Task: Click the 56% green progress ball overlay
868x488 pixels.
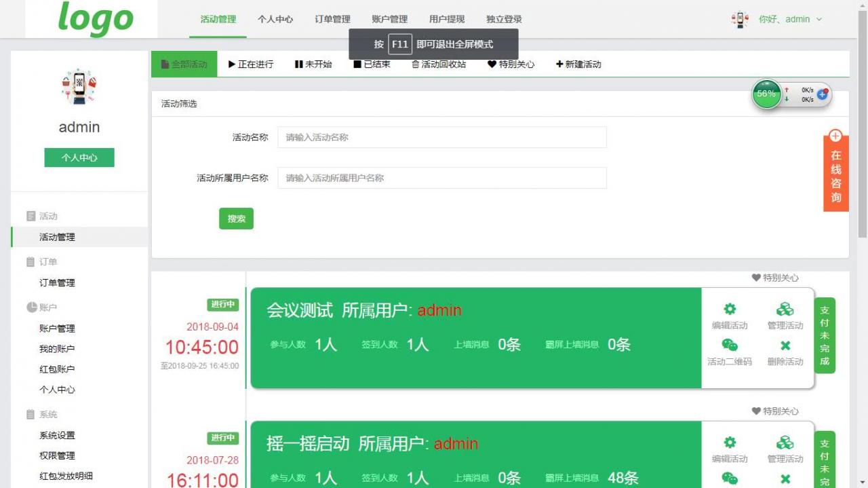Action: point(766,94)
